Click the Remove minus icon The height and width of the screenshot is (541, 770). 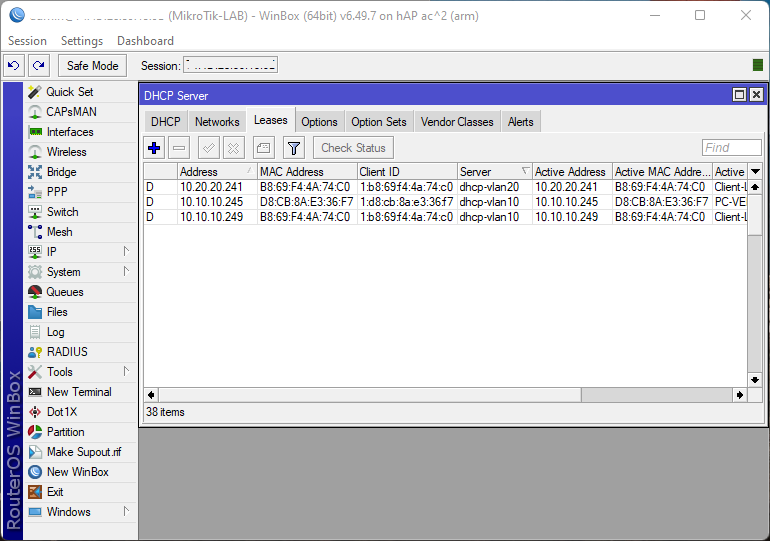(179, 148)
